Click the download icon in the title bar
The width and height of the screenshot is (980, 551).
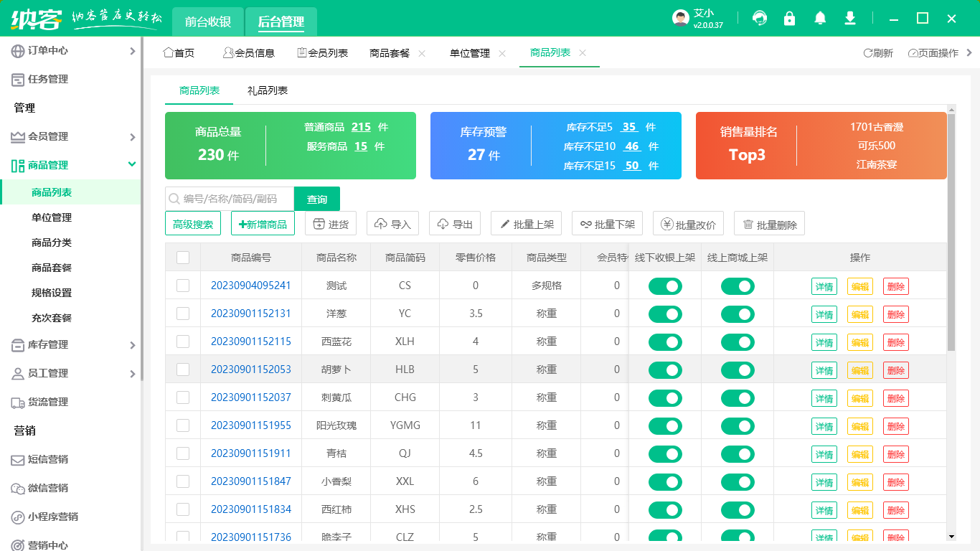coord(850,18)
